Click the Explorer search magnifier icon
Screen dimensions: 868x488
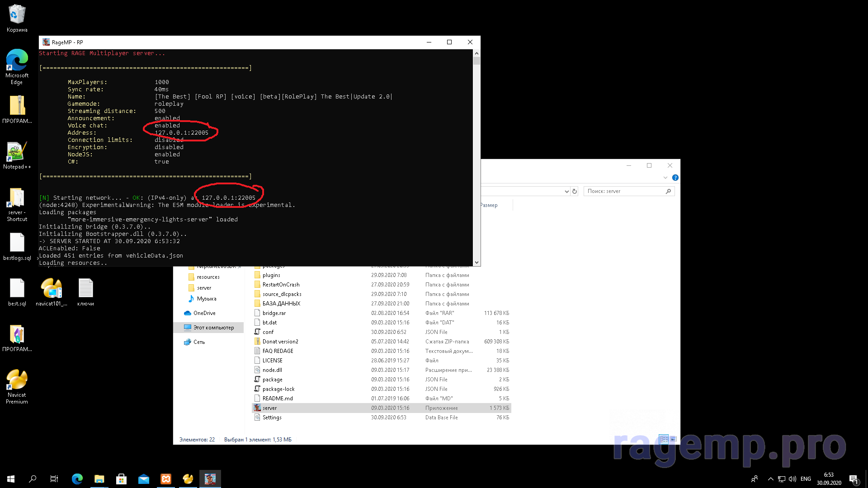tap(668, 192)
